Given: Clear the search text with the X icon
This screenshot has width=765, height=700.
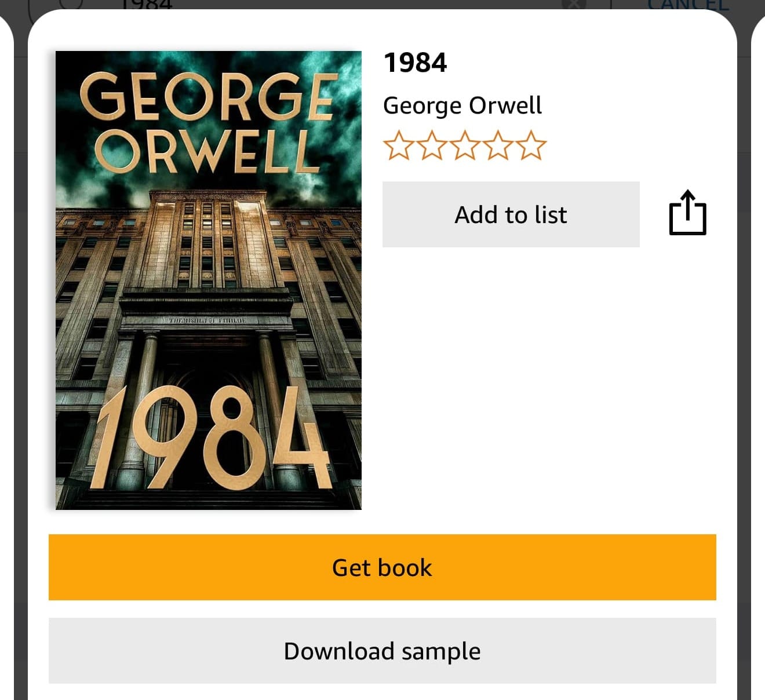Looking at the screenshot, I should tap(574, 3).
